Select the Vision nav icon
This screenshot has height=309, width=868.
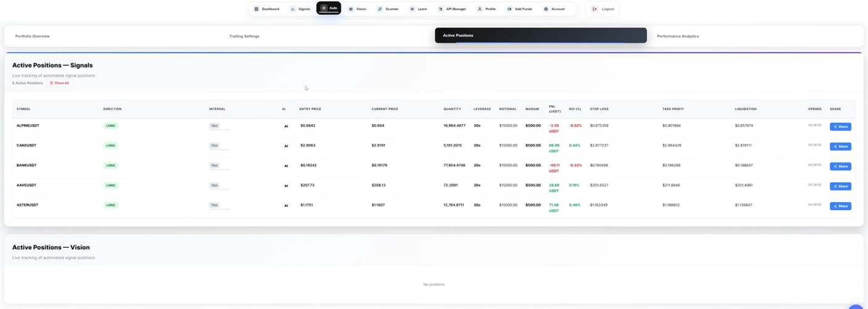coord(351,9)
